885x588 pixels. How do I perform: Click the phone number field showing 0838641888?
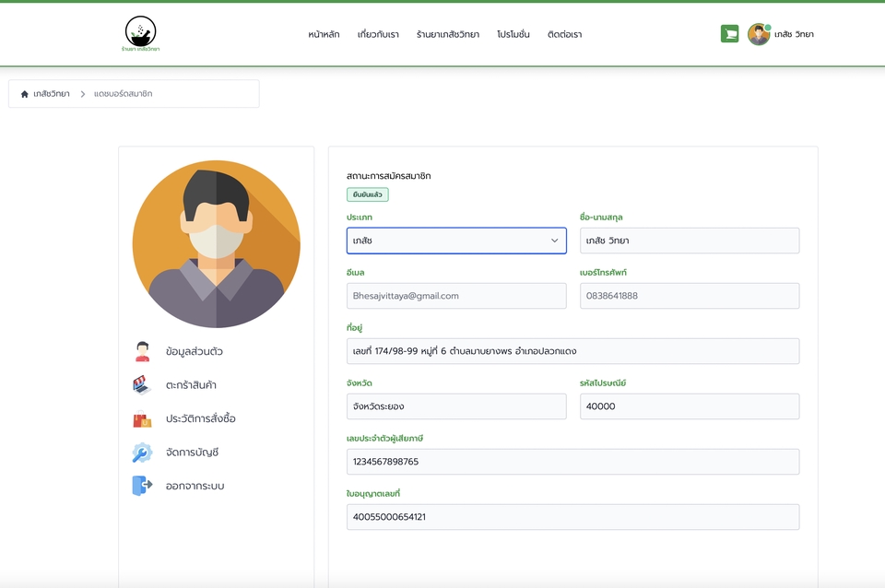[x=689, y=295]
